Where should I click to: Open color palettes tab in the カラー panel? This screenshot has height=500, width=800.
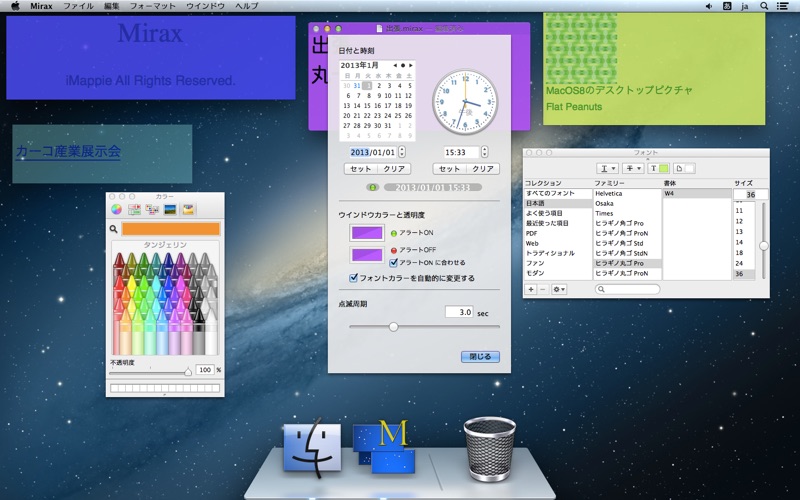click(x=152, y=209)
